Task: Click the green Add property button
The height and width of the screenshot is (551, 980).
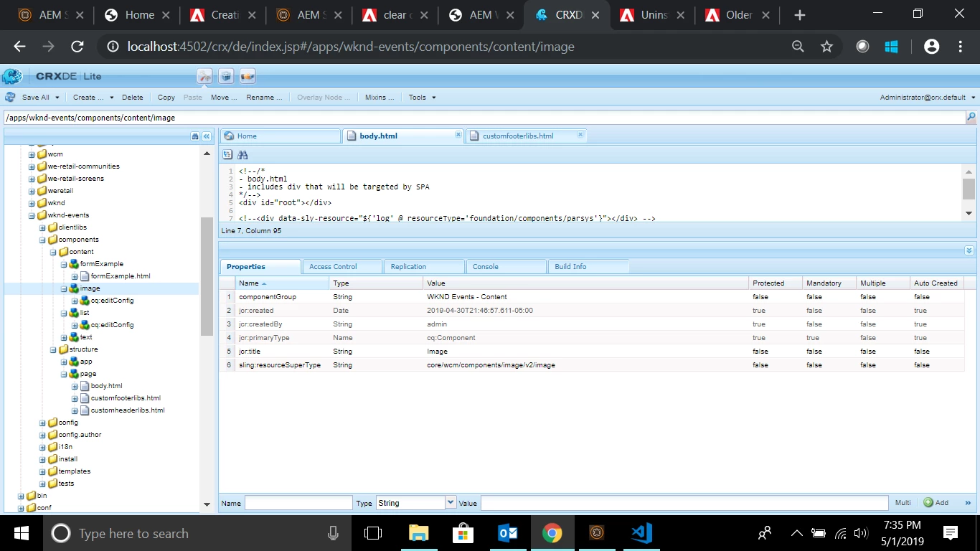Action: [936, 503]
